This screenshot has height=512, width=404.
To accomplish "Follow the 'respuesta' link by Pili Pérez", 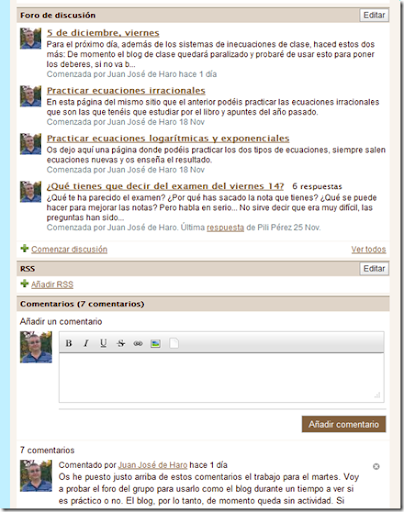I will pos(225,228).
